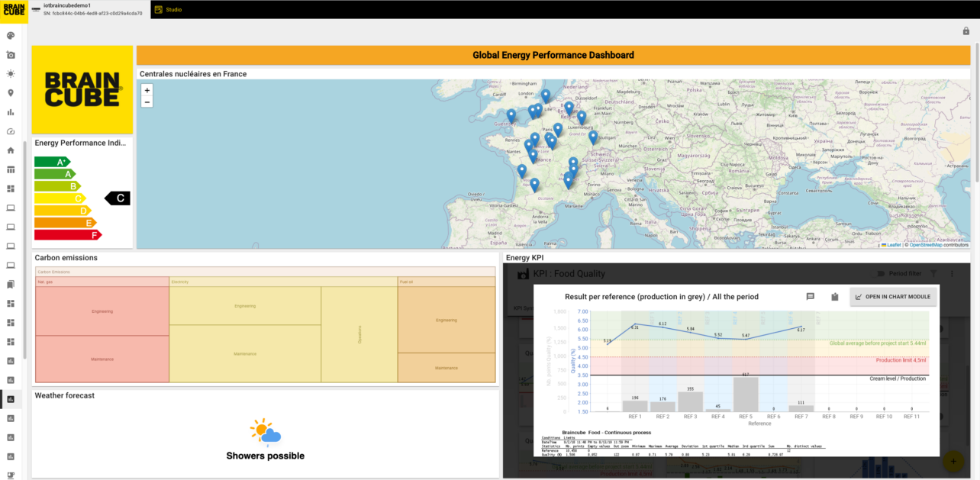Click the red F energy rating bar

pyautogui.click(x=67, y=235)
